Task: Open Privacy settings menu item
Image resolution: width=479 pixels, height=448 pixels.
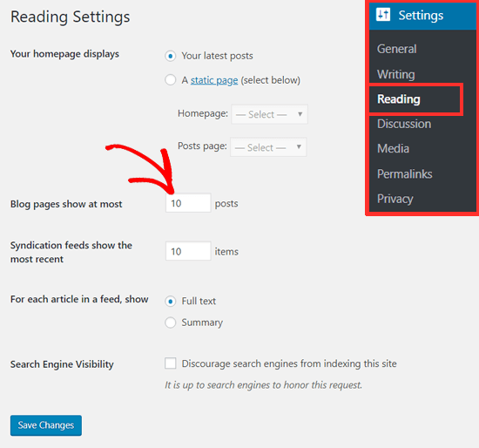Action: [x=395, y=199]
